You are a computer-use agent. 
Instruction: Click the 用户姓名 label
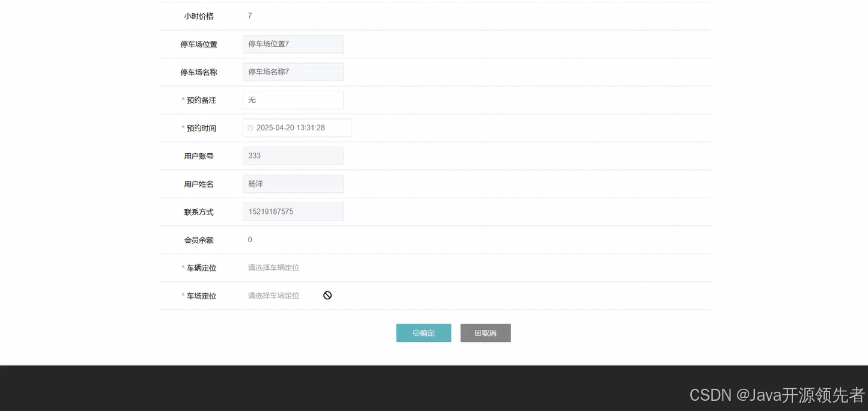pos(199,184)
